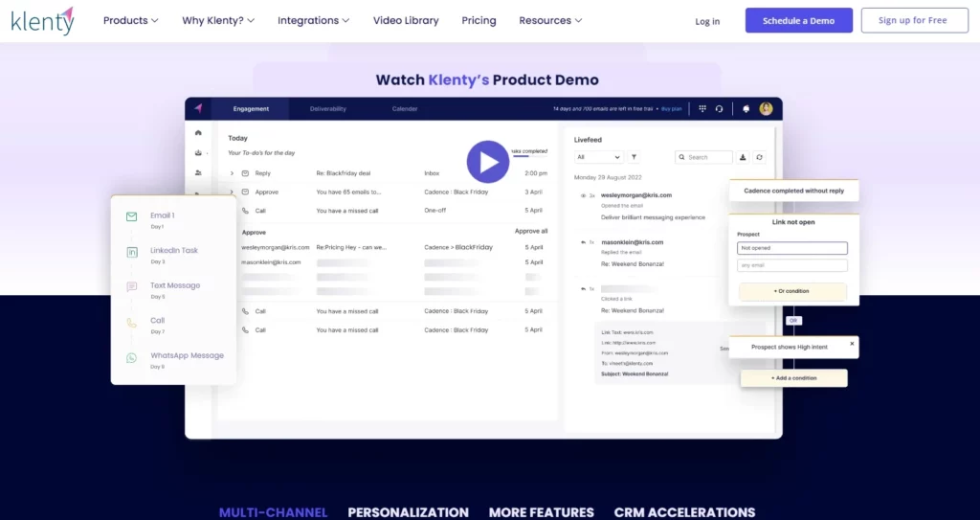Click the reply arrow icon beside masonklein
Image resolution: width=980 pixels, height=520 pixels.
click(x=584, y=242)
